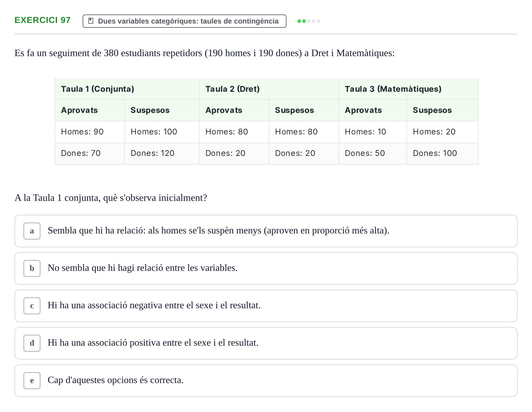This screenshot has height=412, width=532.
Task: Click the 'Homes: 90' table cell
Action: coord(90,132)
